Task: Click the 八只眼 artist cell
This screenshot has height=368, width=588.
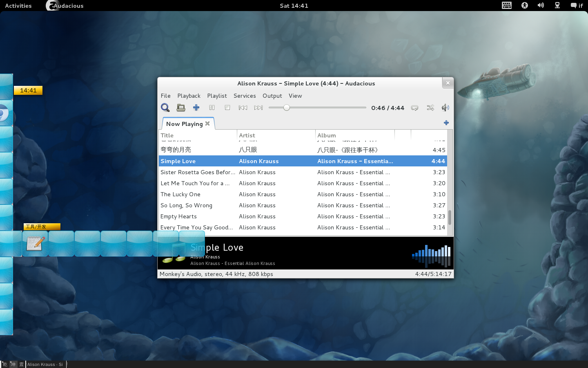Action: coord(248,150)
